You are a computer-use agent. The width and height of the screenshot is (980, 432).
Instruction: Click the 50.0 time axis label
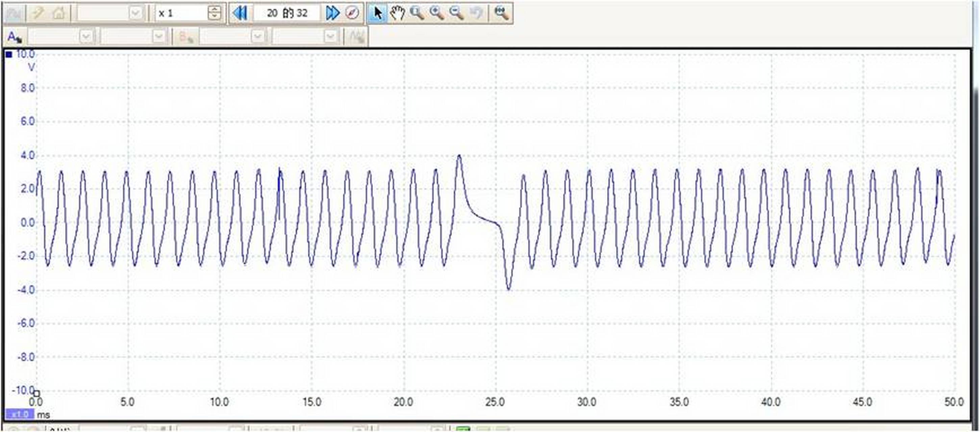954,402
